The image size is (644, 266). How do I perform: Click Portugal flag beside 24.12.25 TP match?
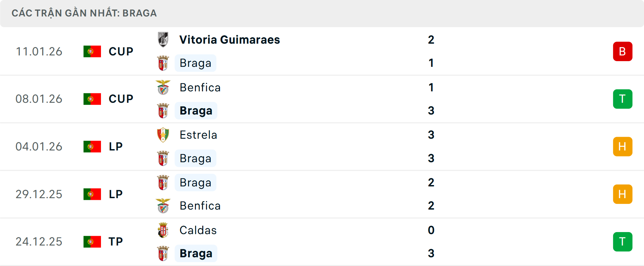click(x=92, y=242)
